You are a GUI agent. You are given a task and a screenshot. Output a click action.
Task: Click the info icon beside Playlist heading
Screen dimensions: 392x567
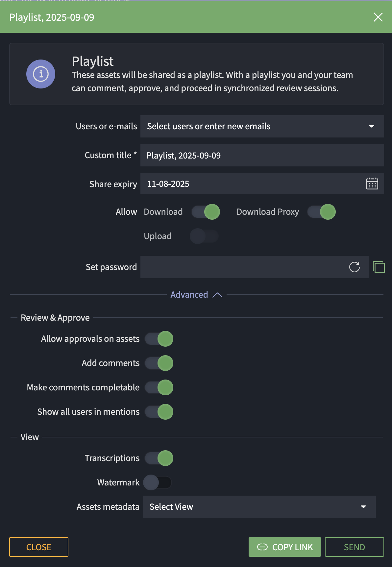coord(41,74)
